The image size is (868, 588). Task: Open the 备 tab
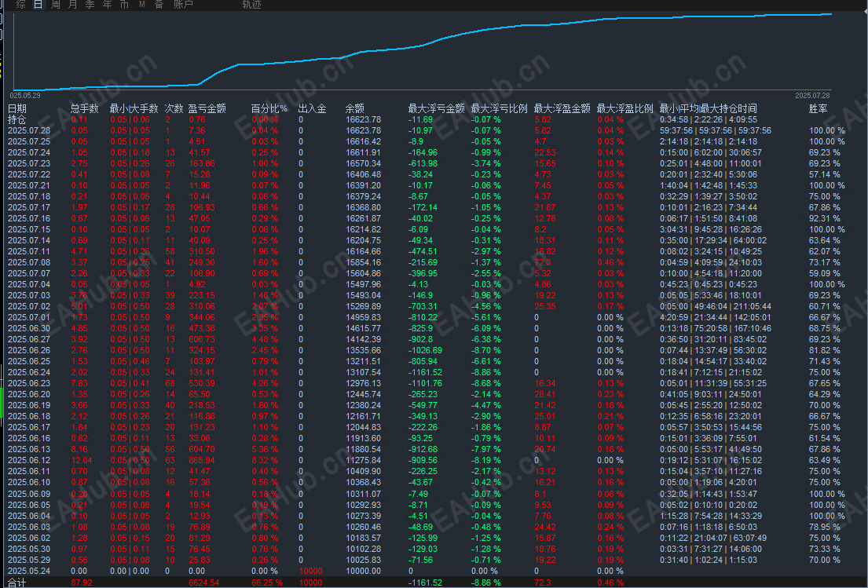click(x=159, y=5)
